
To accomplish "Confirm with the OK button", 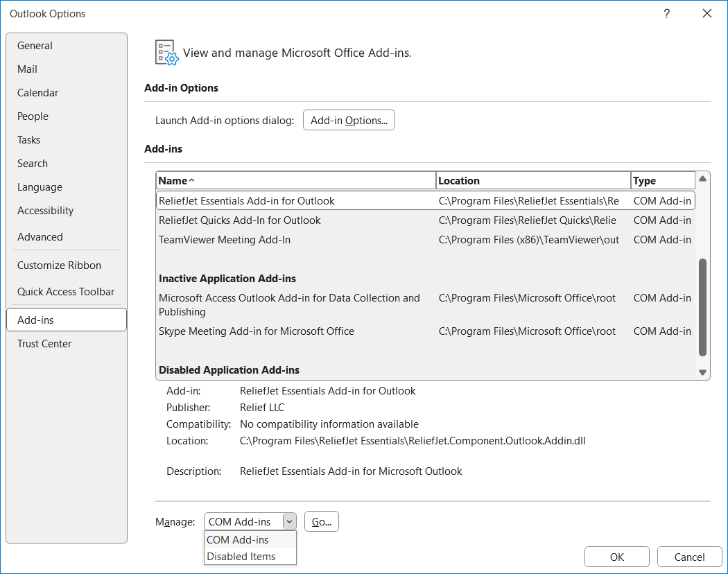I will click(x=616, y=557).
